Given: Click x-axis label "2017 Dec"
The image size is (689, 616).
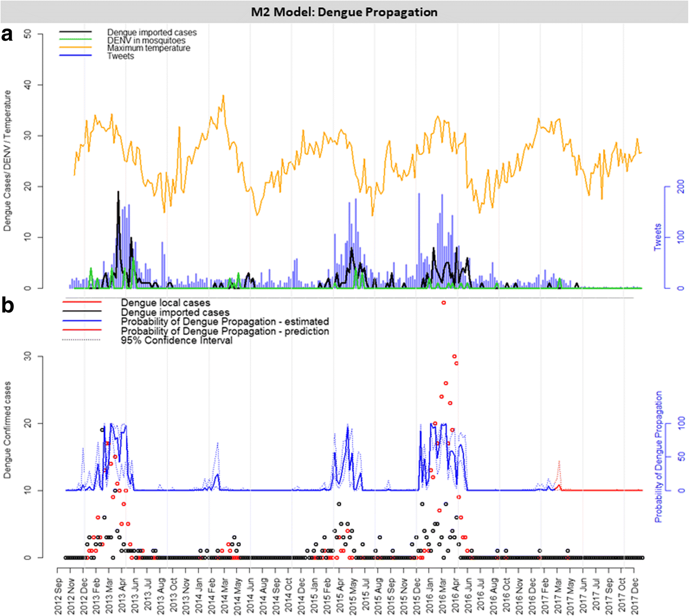Looking at the screenshot, I should tap(635, 597).
